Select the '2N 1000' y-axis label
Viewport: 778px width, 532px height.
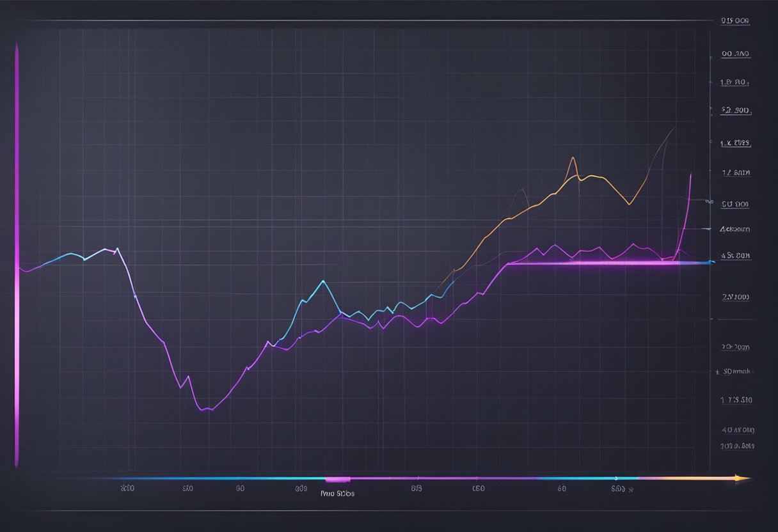736,297
